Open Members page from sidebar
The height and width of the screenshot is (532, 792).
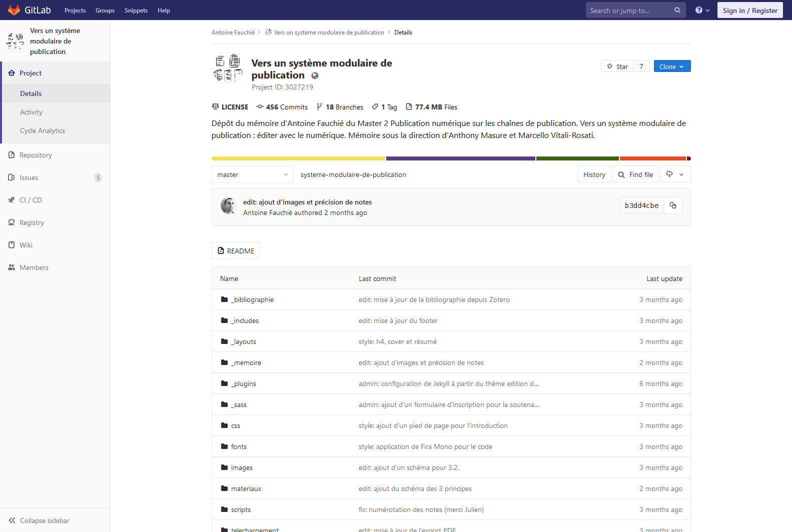(x=34, y=268)
